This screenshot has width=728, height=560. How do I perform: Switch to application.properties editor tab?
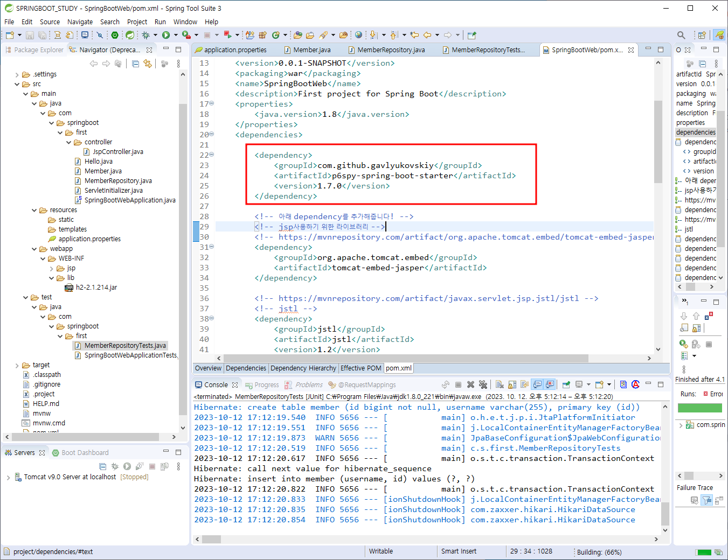[231, 50]
